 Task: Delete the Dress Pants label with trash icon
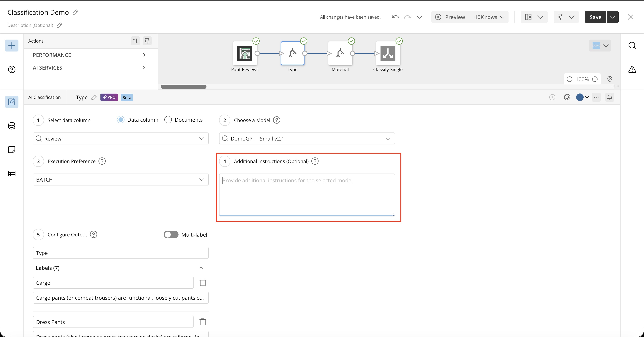pyautogui.click(x=203, y=322)
